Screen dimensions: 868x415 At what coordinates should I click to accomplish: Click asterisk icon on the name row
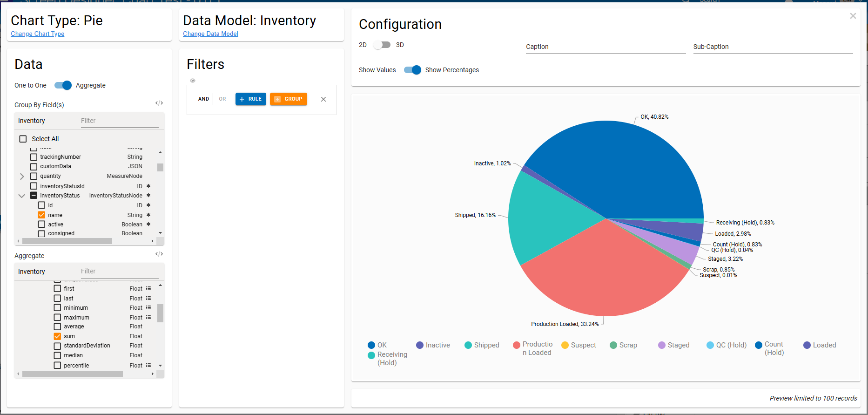tap(148, 215)
